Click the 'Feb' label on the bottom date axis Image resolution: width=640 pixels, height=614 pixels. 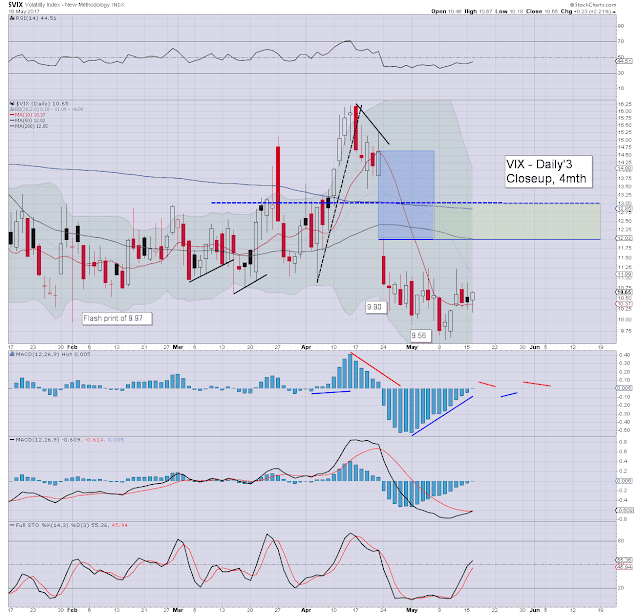click(72, 610)
